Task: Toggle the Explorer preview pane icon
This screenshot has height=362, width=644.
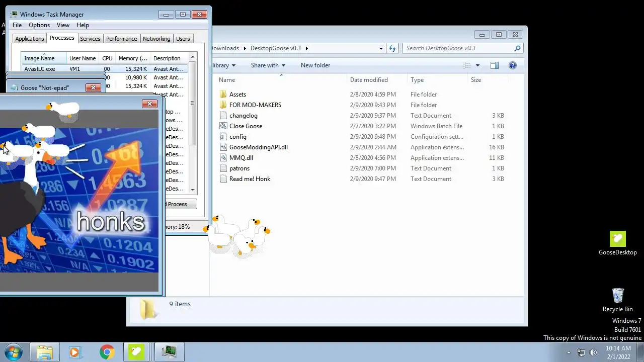Action: (x=494, y=65)
